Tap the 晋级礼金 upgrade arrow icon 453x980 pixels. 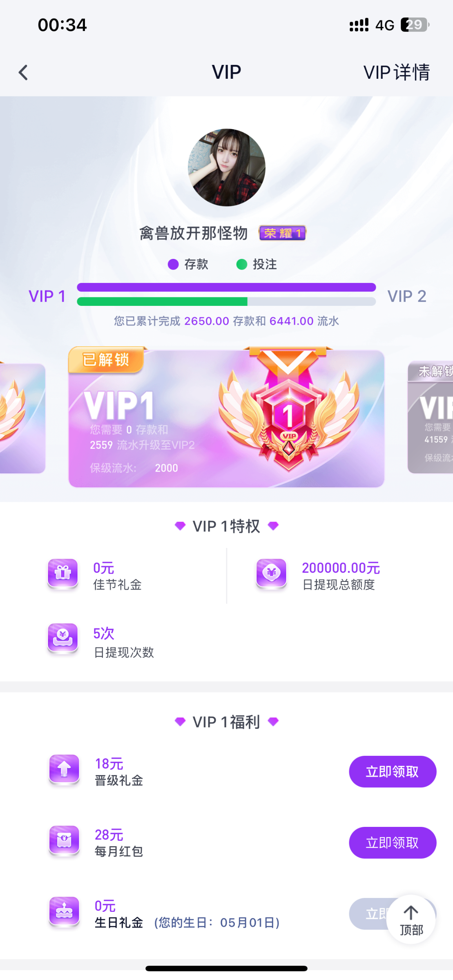click(x=64, y=770)
